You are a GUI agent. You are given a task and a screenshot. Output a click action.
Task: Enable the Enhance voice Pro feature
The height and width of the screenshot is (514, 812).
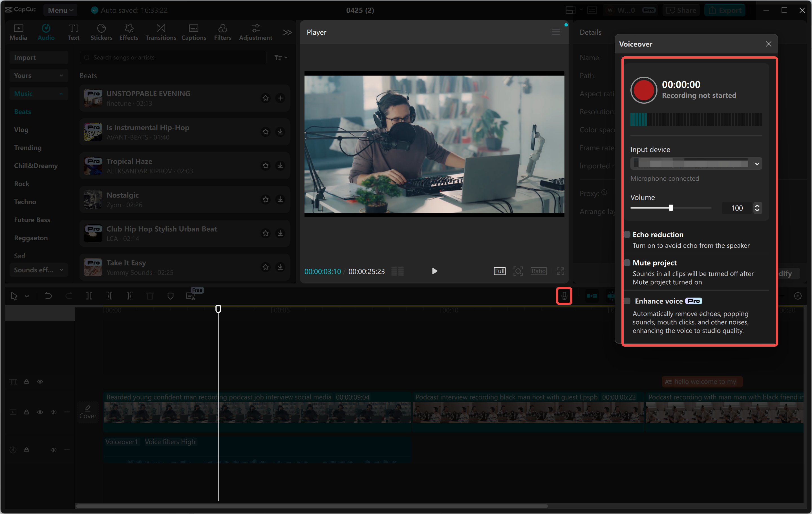coord(628,301)
